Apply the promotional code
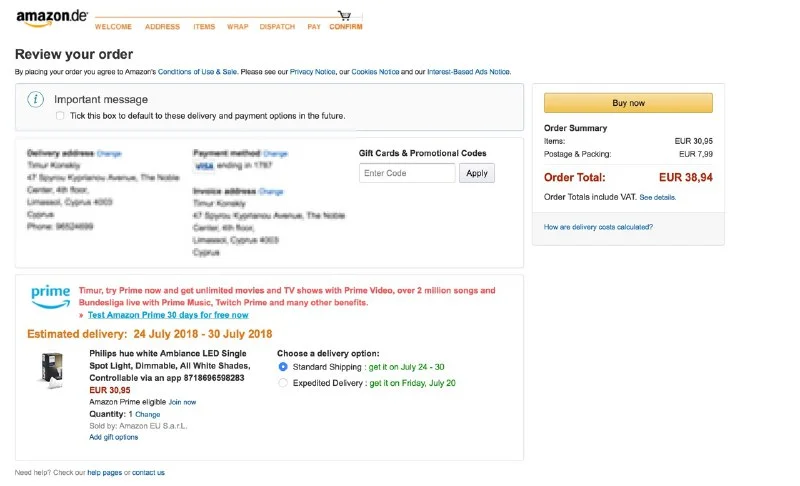800x486 pixels. [x=477, y=173]
